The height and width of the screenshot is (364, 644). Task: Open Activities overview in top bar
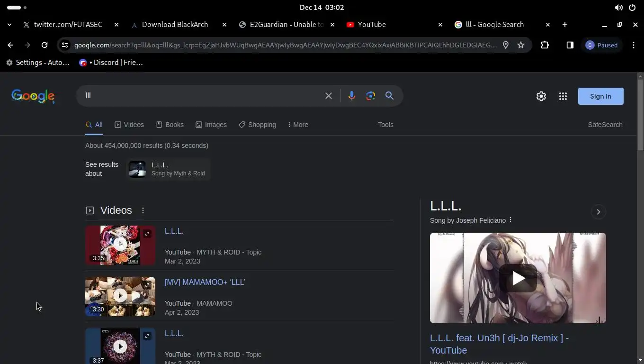click(17, 8)
